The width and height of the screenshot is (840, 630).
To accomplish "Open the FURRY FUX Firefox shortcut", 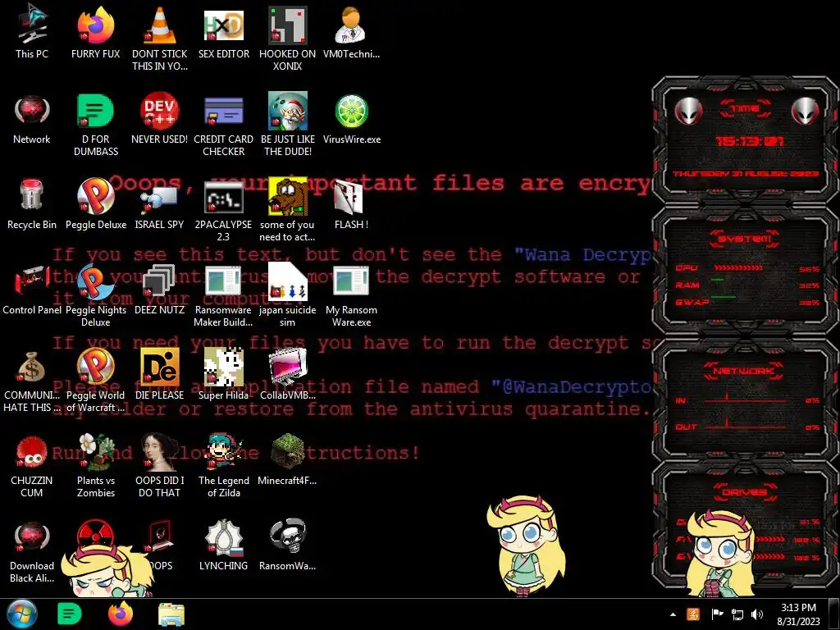I will [x=96, y=32].
